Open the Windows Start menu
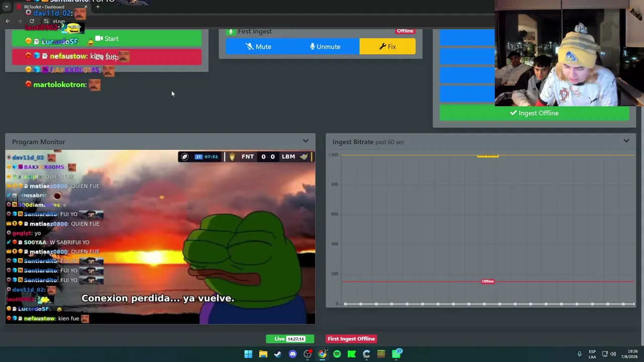The height and width of the screenshot is (362, 644). [x=249, y=354]
